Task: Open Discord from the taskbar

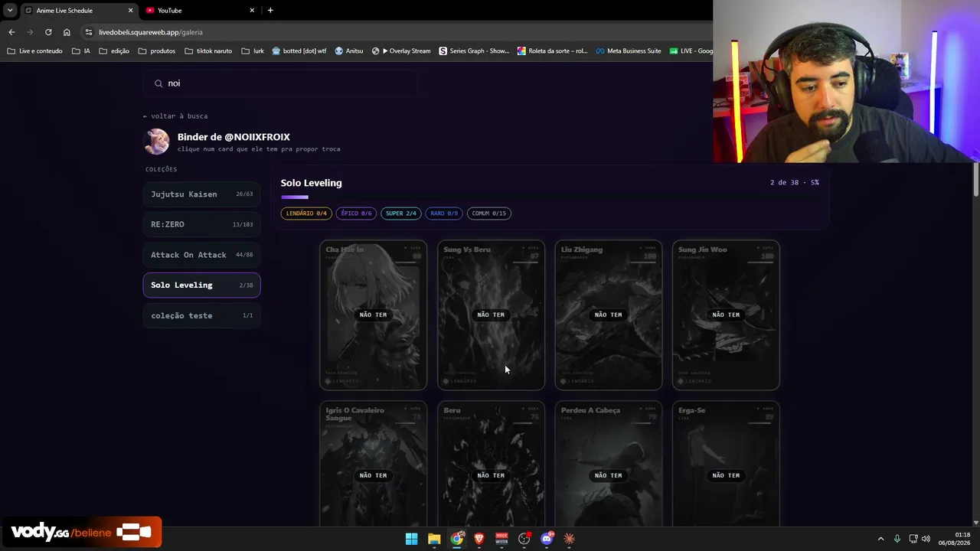Action: [547, 539]
